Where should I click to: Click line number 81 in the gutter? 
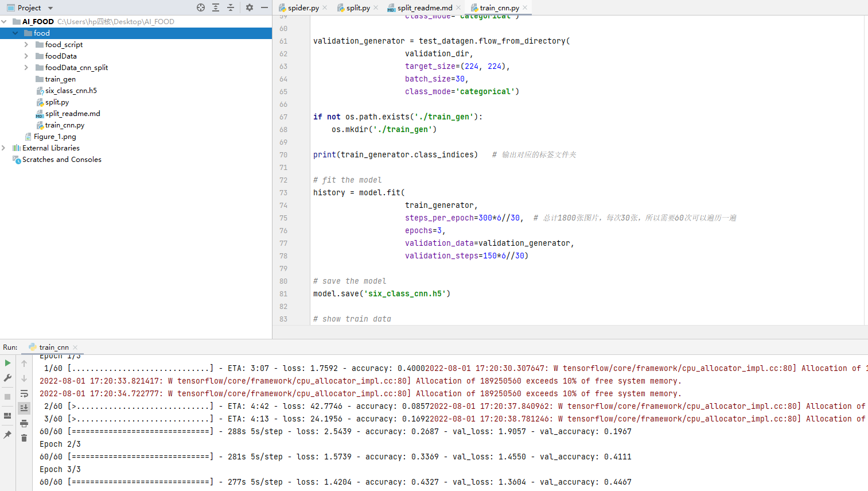pos(283,293)
